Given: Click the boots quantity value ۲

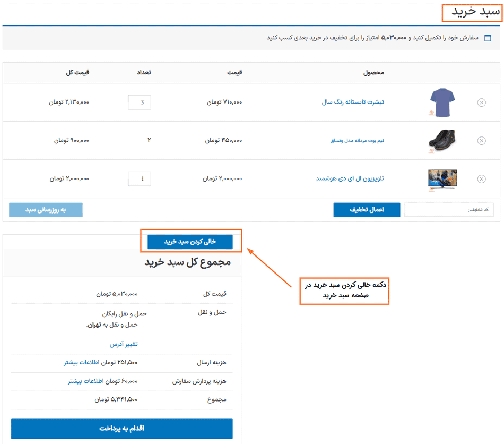Looking at the screenshot, I should tap(149, 140).
